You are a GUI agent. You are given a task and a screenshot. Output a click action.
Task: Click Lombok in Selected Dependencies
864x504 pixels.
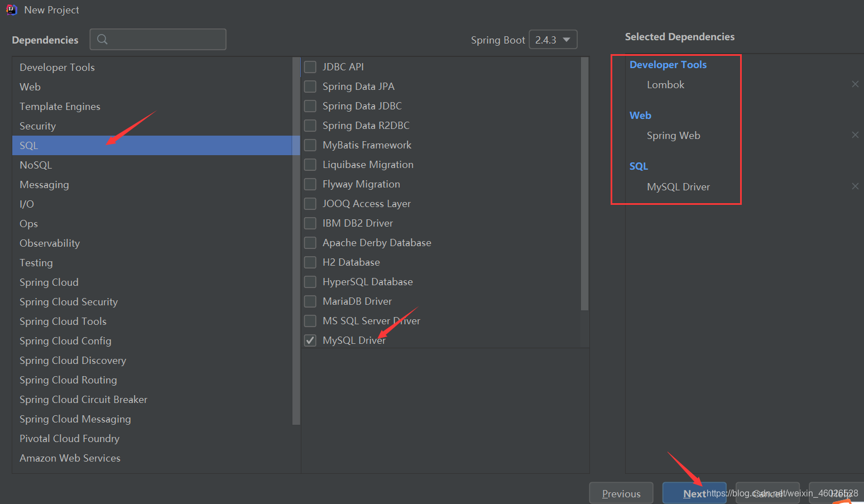(x=665, y=84)
